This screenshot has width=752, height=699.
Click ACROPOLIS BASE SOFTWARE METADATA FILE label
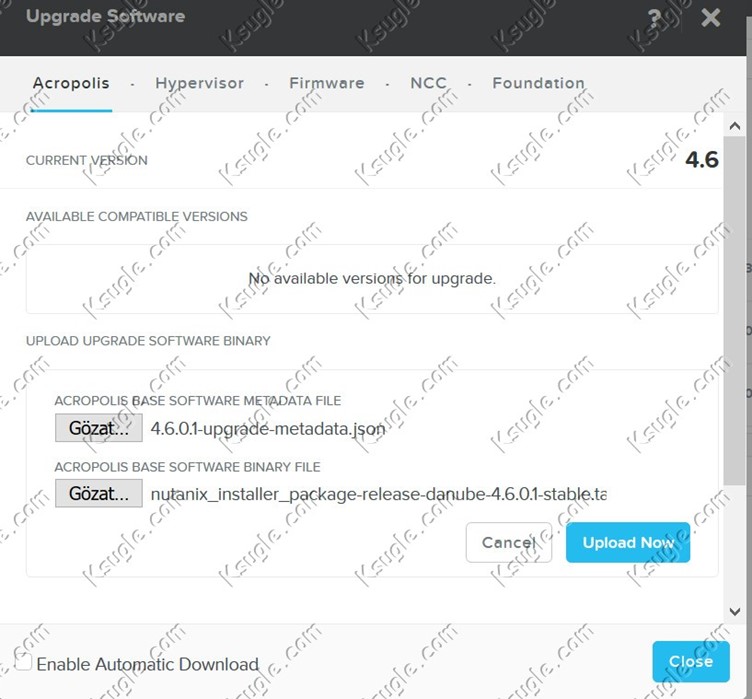point(198,401)
